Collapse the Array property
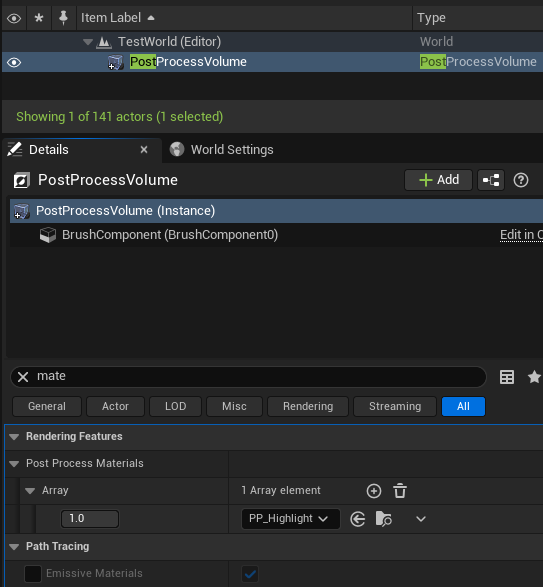The width and height of the screenshot is (543, 587). coord(30,491)
